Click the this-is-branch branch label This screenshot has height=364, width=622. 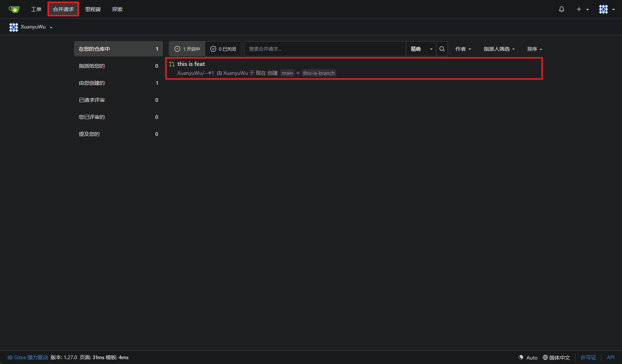pos(319,73)
